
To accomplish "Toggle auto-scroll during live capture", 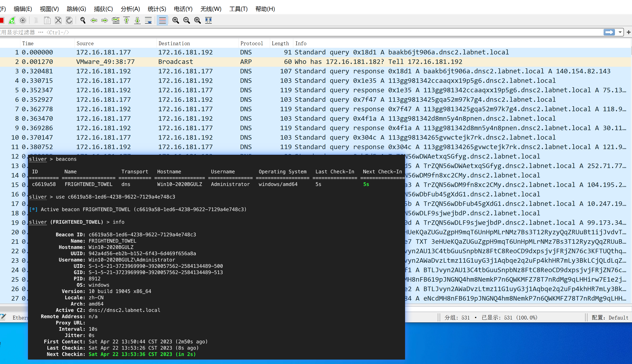I will 148,20.
